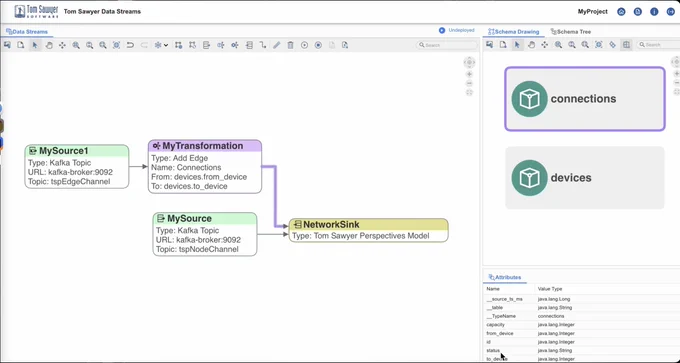This screenshot has height=363, width=680.
Task: Click the new document icon in Schema Drawing toolbar
Action: (x=503, y=45)
